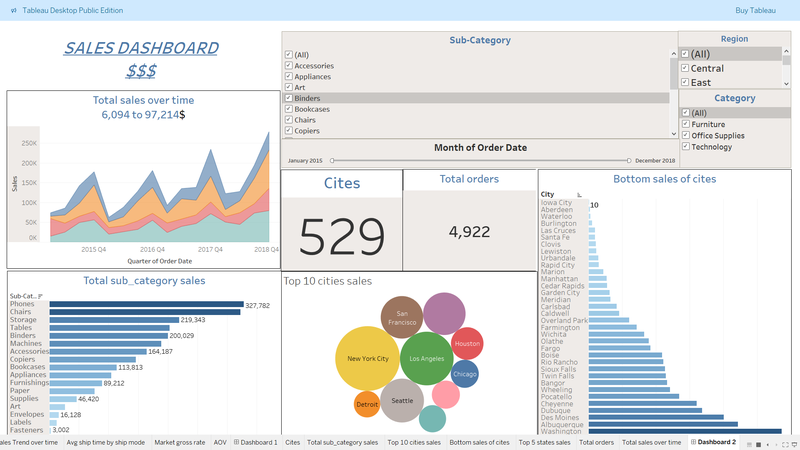Click the orange Detroit bubble
Viewport: 800px width, 450px height.
pos(367,404)
